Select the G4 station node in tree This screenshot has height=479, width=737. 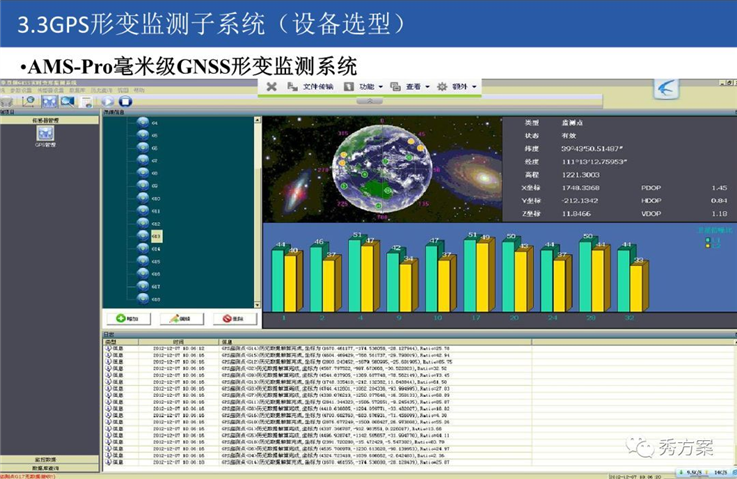[x=148, y=123]
